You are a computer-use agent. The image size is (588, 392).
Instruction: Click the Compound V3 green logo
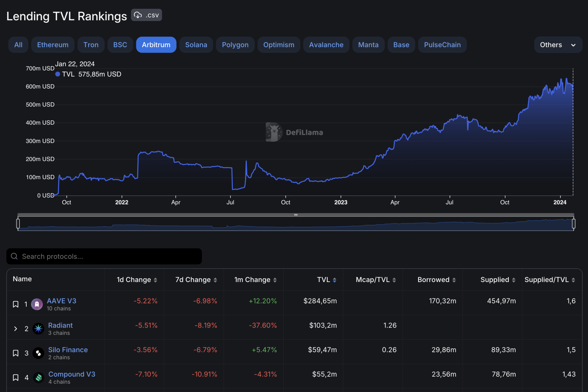tap(39, 378)
